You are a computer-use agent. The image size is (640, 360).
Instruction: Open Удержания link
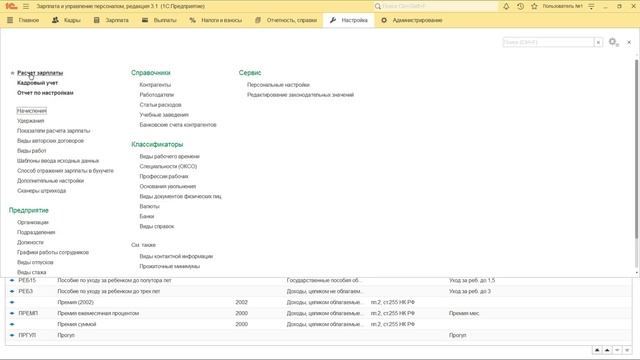(31, 121)
